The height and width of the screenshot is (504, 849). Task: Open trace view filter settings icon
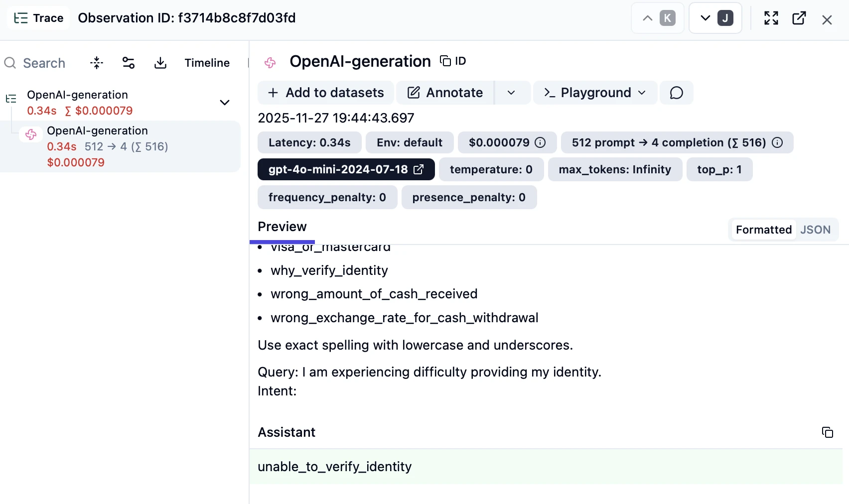click(x=129, y=63)
